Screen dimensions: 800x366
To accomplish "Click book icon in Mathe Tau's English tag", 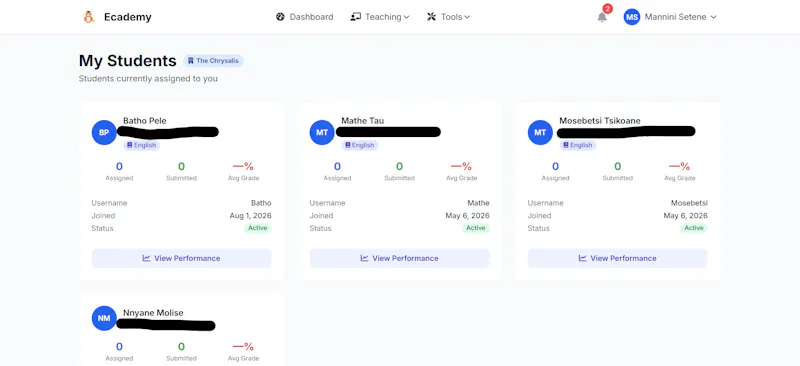I will coord(348,145).
